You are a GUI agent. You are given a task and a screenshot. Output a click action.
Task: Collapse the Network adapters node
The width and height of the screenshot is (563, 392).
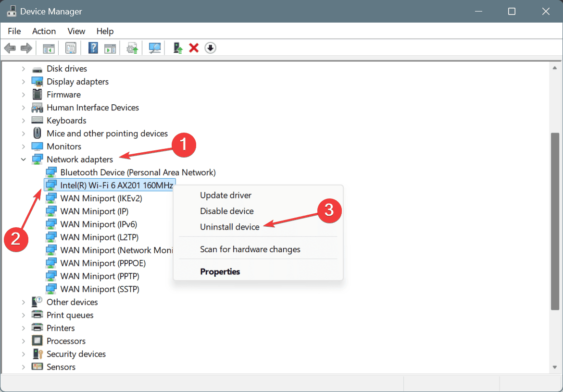pyautogui.click(x=24, y=159)
